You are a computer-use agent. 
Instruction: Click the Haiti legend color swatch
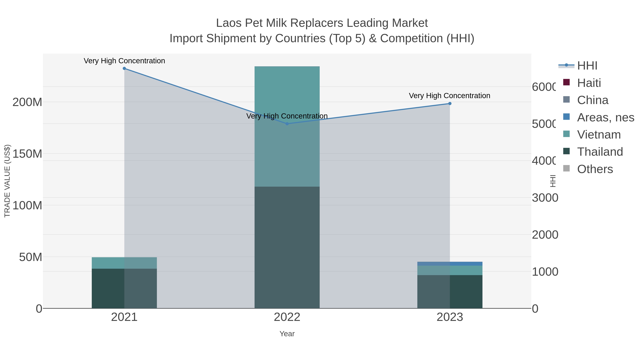pyautogui.click(x=566, y=82)
